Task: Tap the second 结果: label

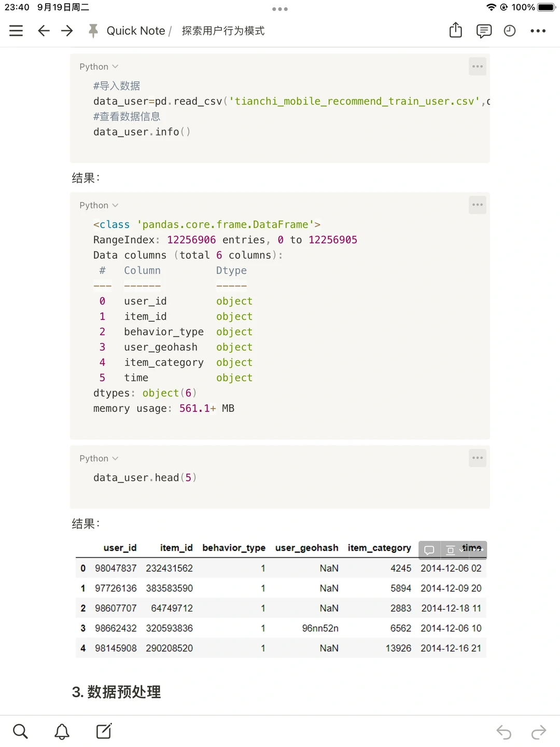Action: [x=86, y=524]
